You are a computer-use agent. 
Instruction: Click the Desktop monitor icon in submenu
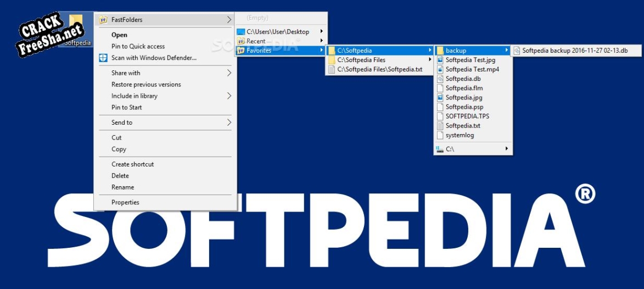pyautogui.click(x=240, y=32)
